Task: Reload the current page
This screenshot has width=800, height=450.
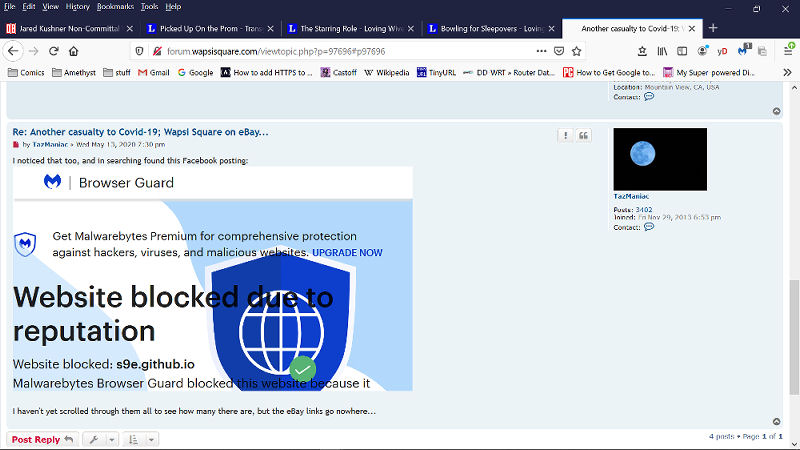Action: pos(54,51)
